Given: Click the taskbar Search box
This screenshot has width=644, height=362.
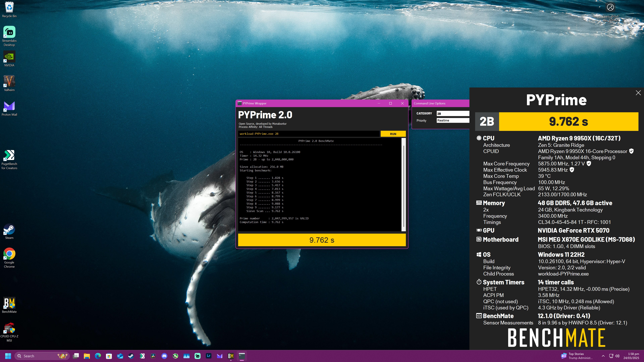Looking at the screenshot, I should [42, 356].
